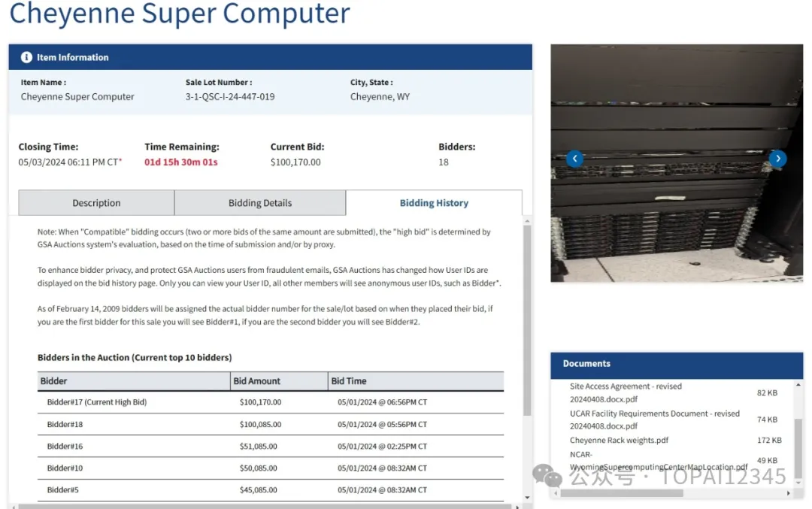Click the Cheyenne, WY location value
The height and width of the screenshot is (509, 812).
380,97
